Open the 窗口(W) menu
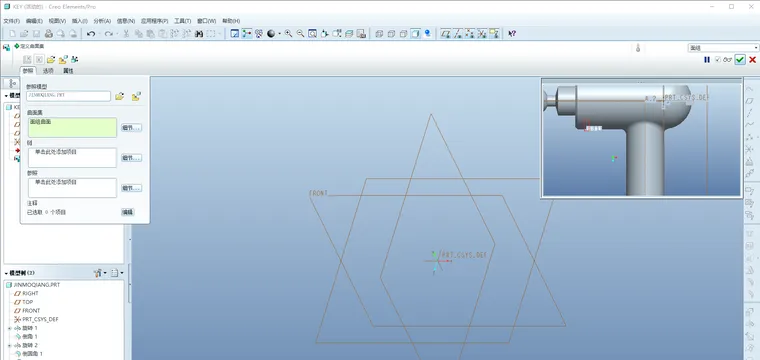Viewport: 760px width, 360px height. click(206, 21)
